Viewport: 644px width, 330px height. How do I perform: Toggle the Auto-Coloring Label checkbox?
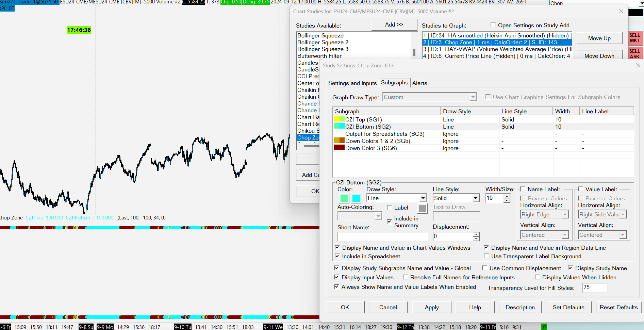tap(390, 208)
